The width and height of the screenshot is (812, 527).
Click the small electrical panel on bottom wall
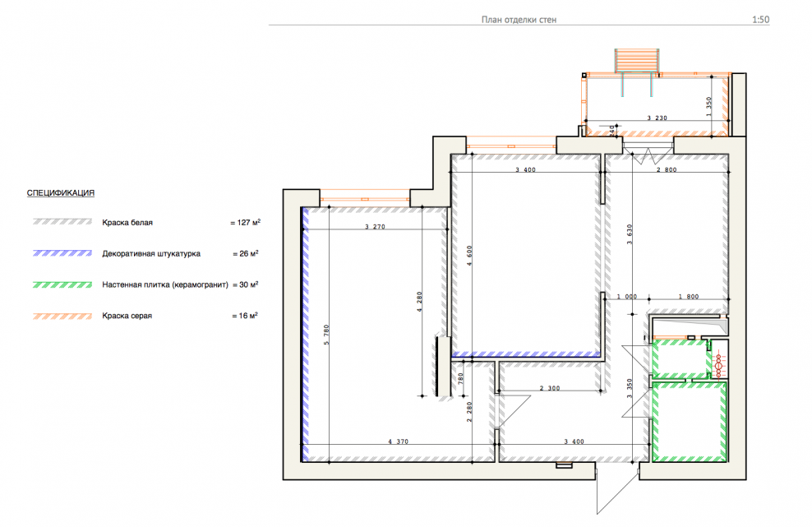click(x=563, y=465)
